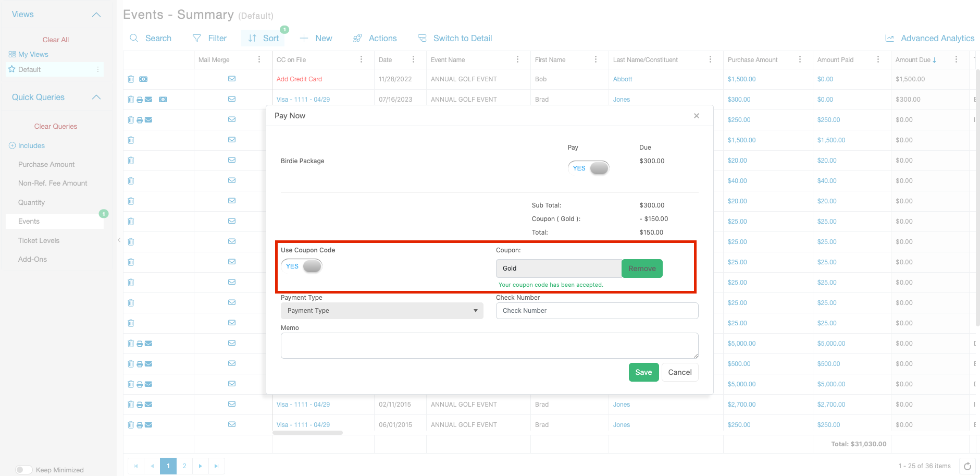Image resolution: width=980 pixels, height=476 pixels.
Task: Click the camera icon in the first row
Action: tap(143, 79)
